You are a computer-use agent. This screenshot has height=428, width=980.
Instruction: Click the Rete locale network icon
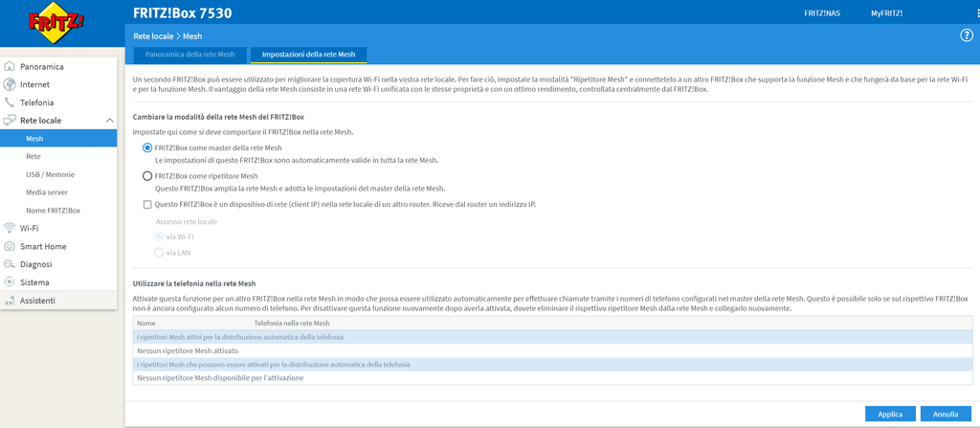click(x=9, y=120)
